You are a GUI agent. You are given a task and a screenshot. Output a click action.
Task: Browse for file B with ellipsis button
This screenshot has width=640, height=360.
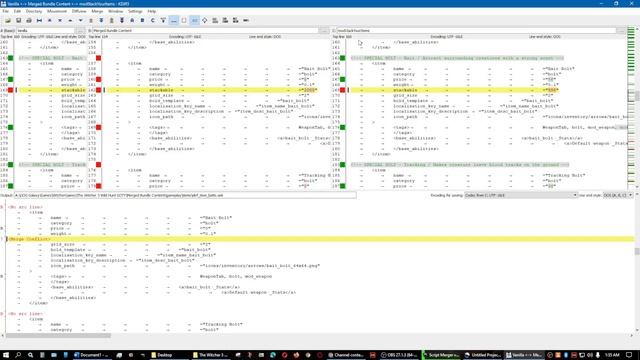[x=324, y=31]
